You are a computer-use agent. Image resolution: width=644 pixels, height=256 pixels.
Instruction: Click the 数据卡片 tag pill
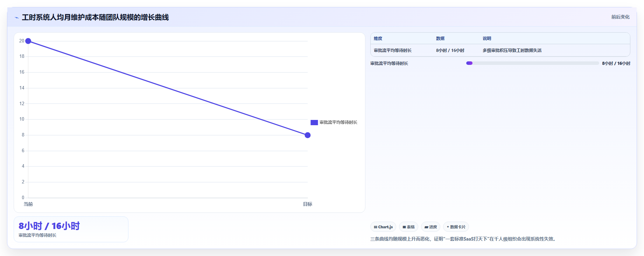tap(456, 227)
